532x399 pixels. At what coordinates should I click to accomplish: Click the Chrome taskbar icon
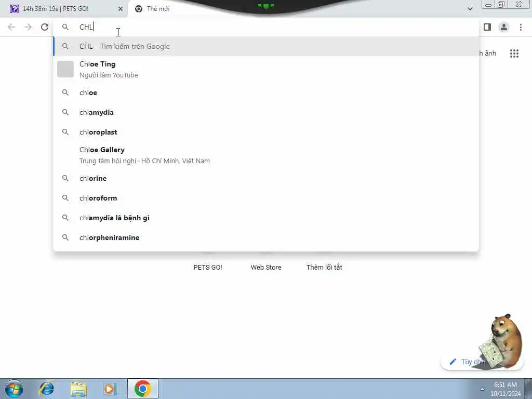[x=142, y=389]
